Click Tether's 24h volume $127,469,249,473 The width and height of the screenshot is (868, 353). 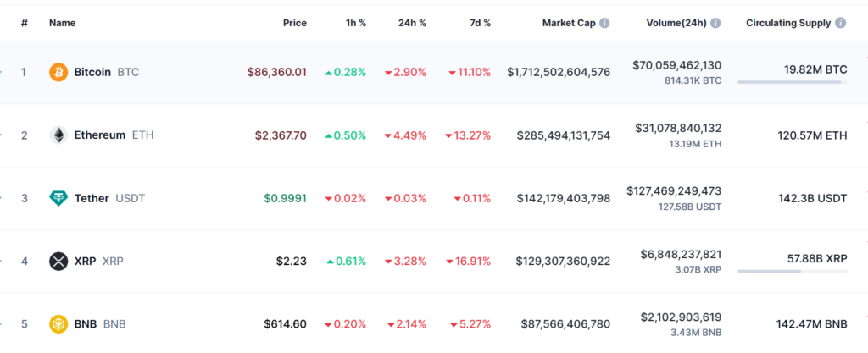674,191
